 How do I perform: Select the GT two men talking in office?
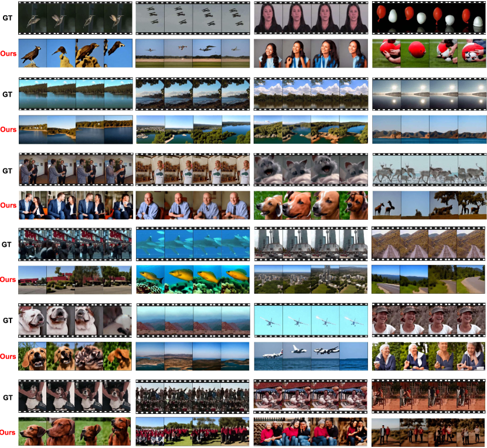click(x=76, y=169)
